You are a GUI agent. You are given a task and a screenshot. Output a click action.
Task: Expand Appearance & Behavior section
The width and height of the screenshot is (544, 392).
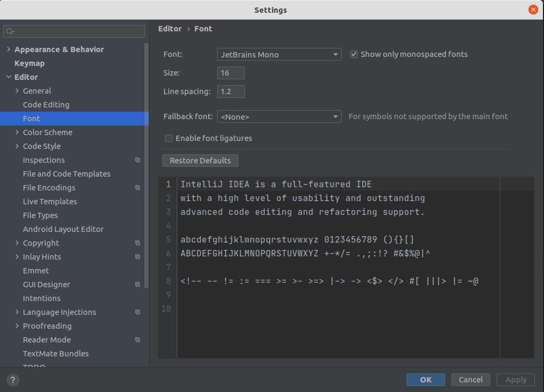pyautogui.click(x=9, y=49)
